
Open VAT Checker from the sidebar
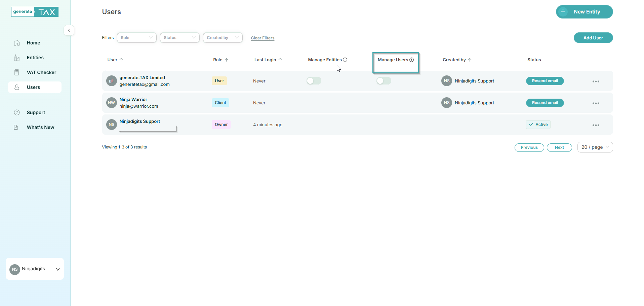pyautogui.click(x=41, y=72)
